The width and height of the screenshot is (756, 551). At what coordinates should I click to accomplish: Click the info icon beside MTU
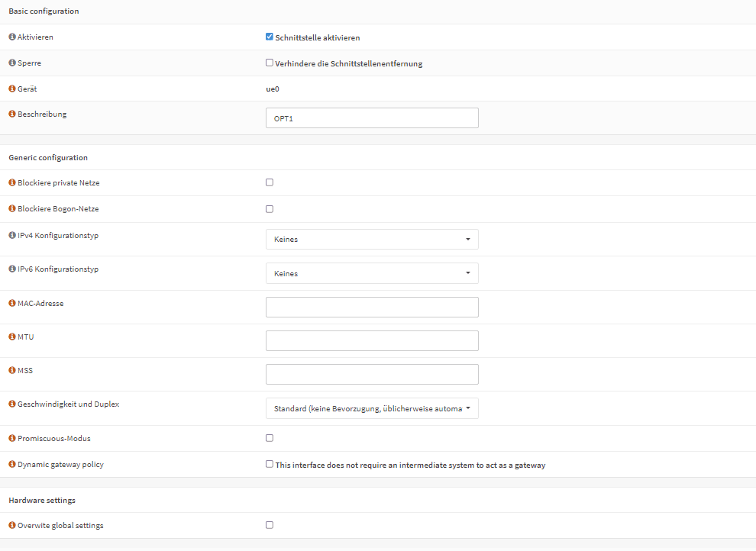(x=12, y=337)
